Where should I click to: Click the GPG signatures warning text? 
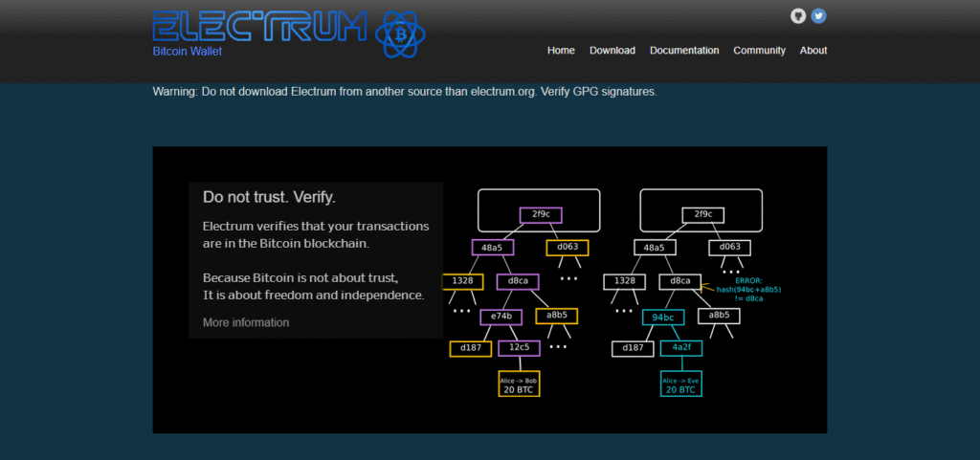(405, 91)
